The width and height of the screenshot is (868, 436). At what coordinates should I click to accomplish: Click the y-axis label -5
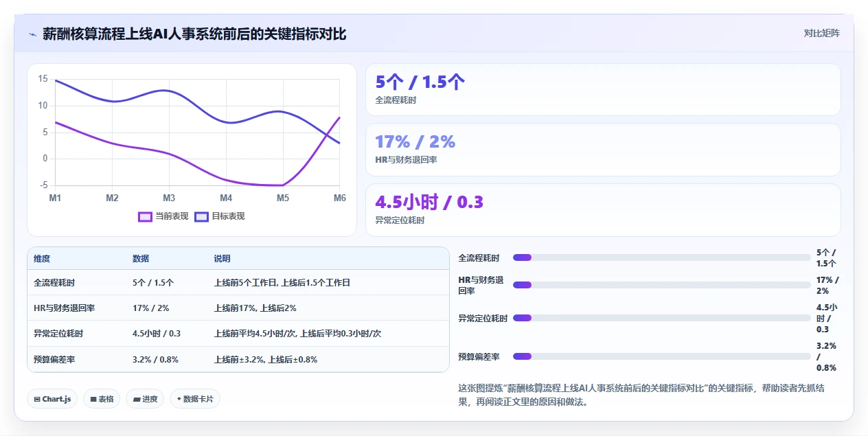(44, 185)
